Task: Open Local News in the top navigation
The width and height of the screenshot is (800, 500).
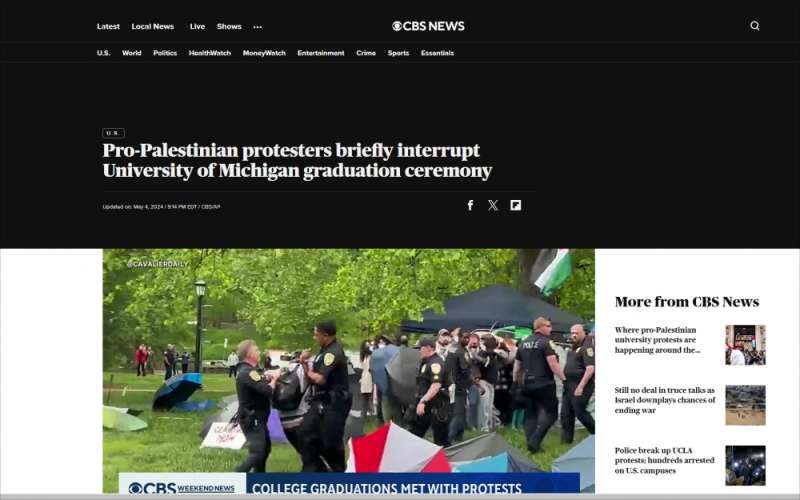Action: coord(153,27)
